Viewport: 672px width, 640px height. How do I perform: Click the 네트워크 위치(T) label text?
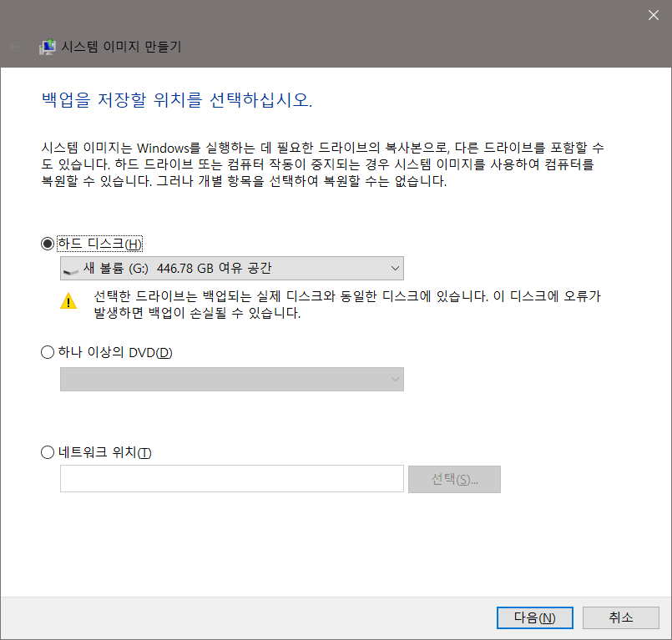(104, 452)
